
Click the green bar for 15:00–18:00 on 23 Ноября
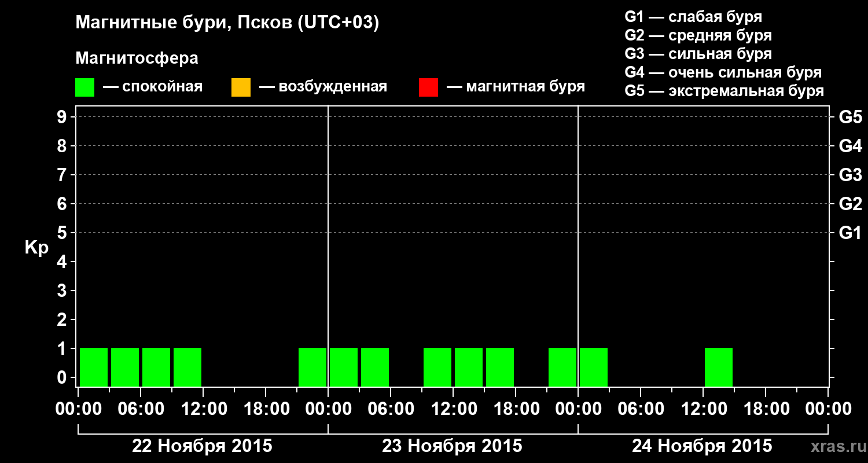coord(500,367)
